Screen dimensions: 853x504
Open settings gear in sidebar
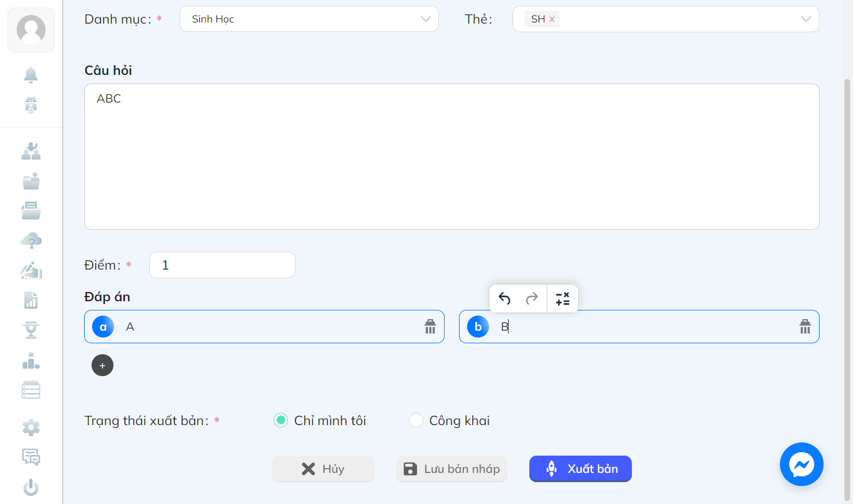point(31,427)
